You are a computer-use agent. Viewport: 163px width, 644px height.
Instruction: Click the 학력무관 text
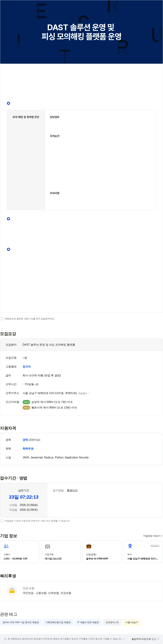tap(28, 449)
